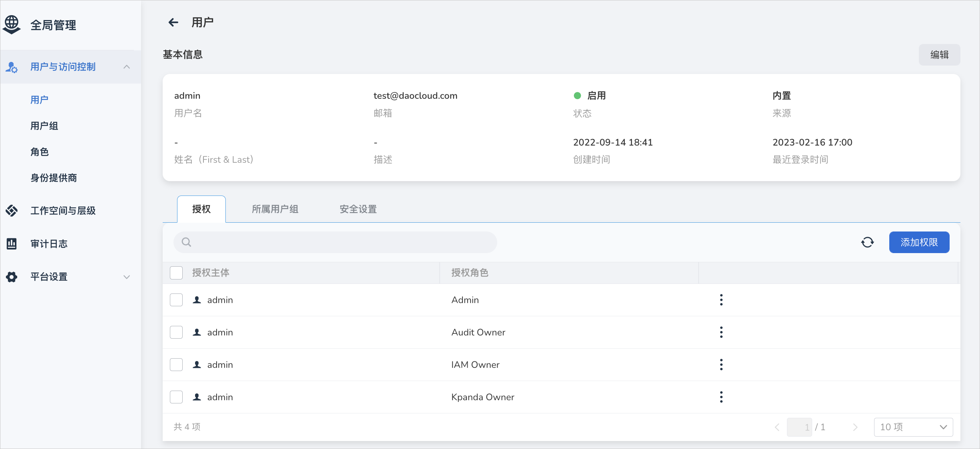Expand the 平台设置 menu chevron
The image size is (980, 449).
[127, 277]
